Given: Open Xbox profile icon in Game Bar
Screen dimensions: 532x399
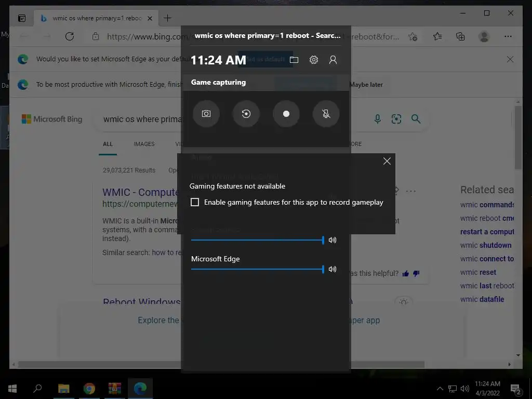Looking at the screenshot, I should pyautogui.click(x=333, y=60).
